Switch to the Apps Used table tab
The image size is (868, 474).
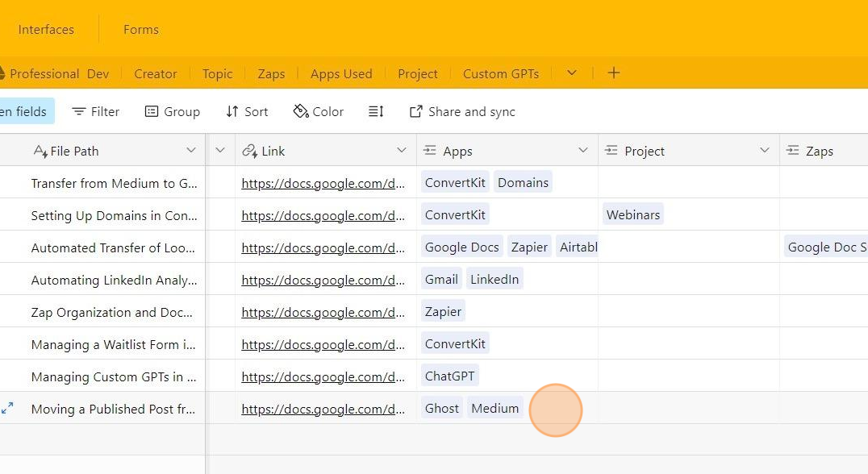[341, 73]
